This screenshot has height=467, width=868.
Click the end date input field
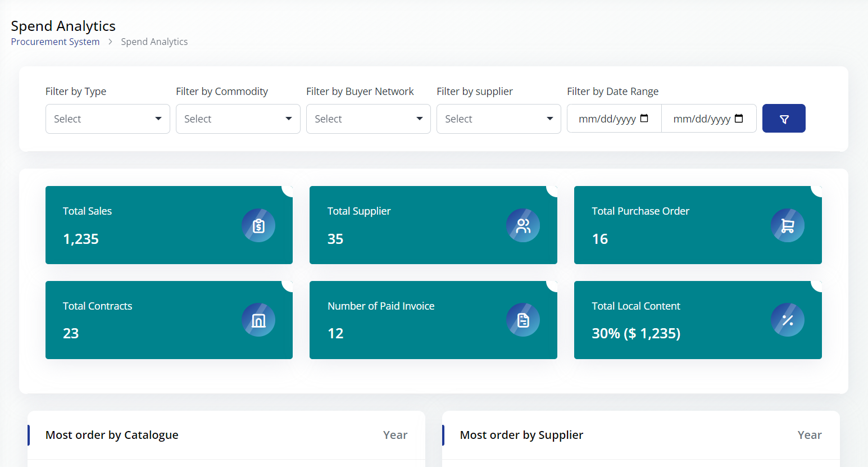click(x=701, y=119)
